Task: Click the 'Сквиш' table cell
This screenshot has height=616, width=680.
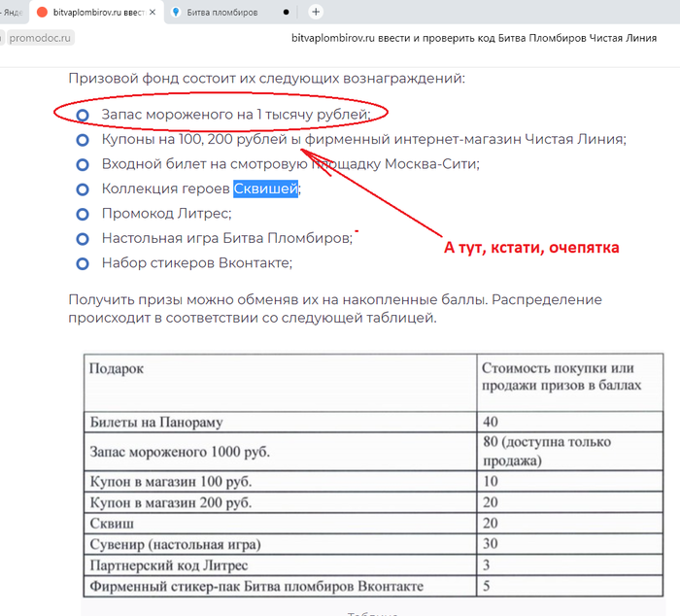Action: click(x=280, y=523)
